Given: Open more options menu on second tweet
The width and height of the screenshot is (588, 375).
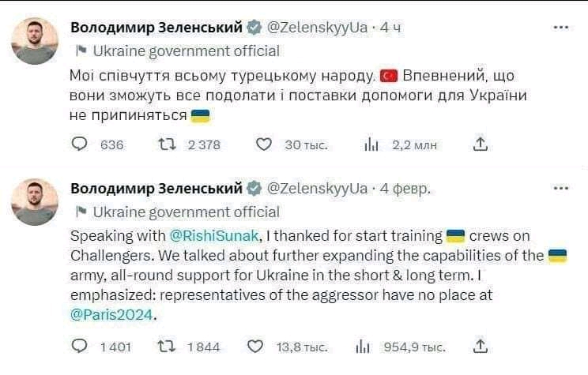Looking at the screenshot, I should click(x=561, y=188).
